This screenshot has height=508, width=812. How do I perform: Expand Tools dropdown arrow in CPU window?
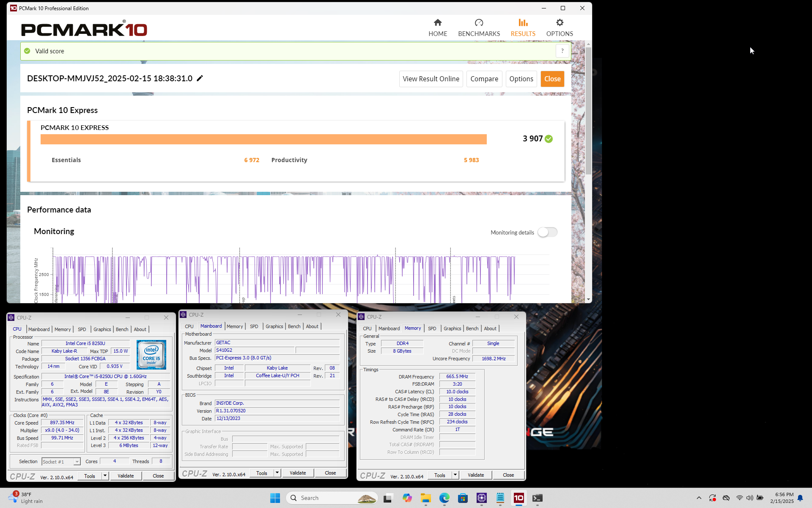coord(105,476)
